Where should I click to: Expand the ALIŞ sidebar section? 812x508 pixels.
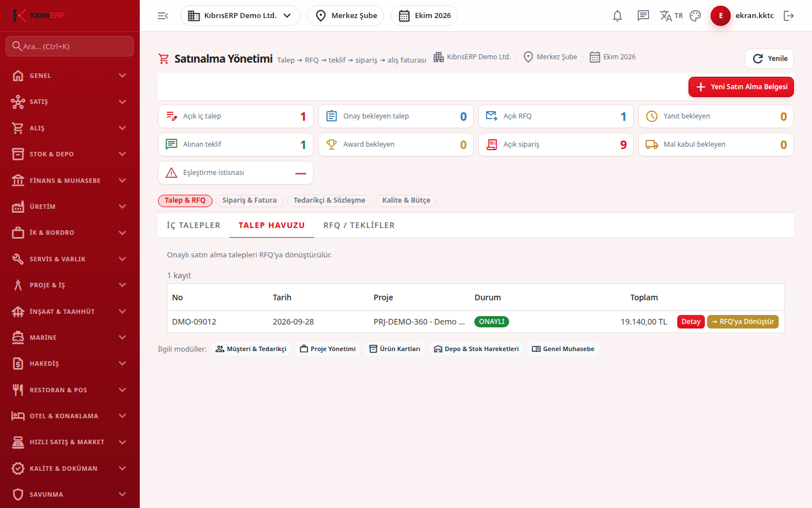coord(69,128)
